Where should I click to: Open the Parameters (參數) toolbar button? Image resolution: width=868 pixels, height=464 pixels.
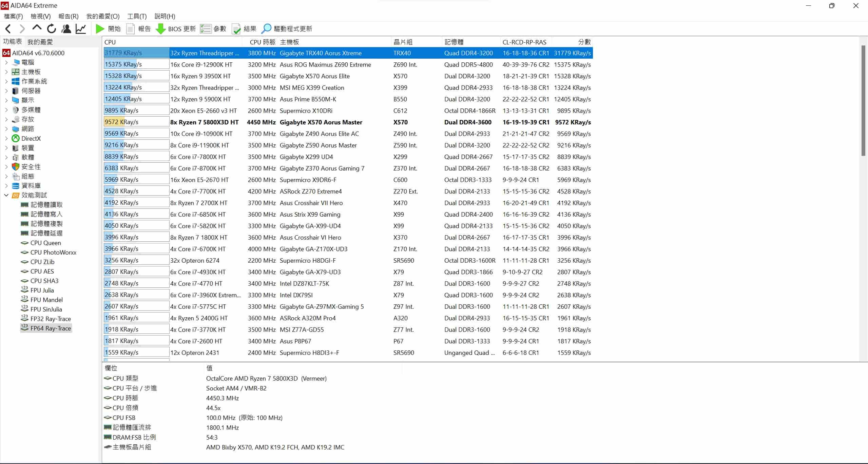pyautogui.click(x=213, y=29)
